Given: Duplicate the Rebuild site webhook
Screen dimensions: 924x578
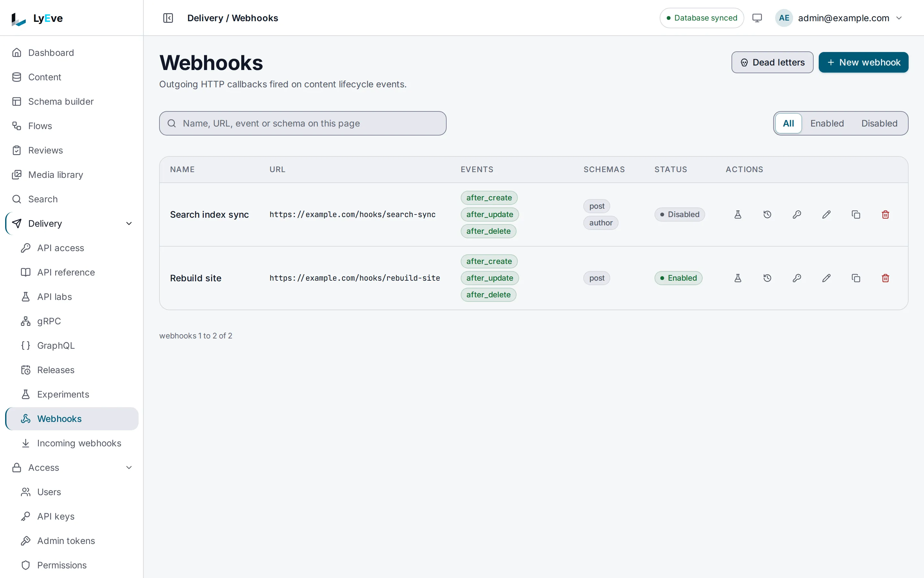Looking at the screenshot, I should click(x=856, y=278).
